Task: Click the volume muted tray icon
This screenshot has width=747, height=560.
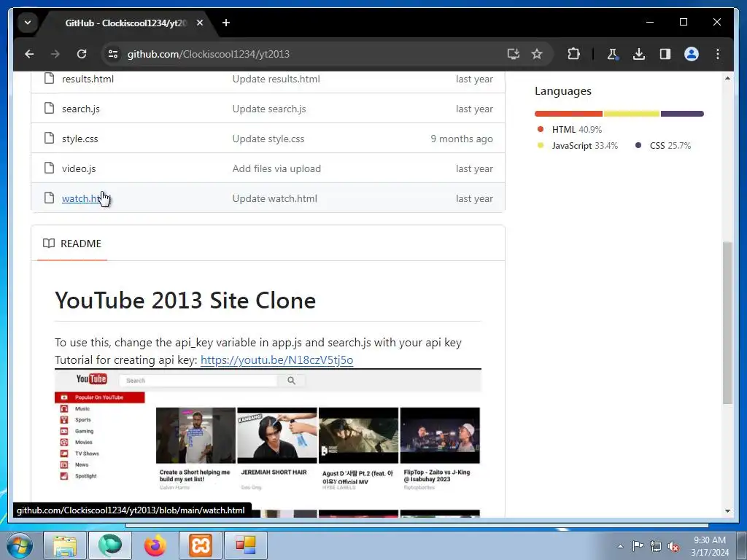Action: 673,546
